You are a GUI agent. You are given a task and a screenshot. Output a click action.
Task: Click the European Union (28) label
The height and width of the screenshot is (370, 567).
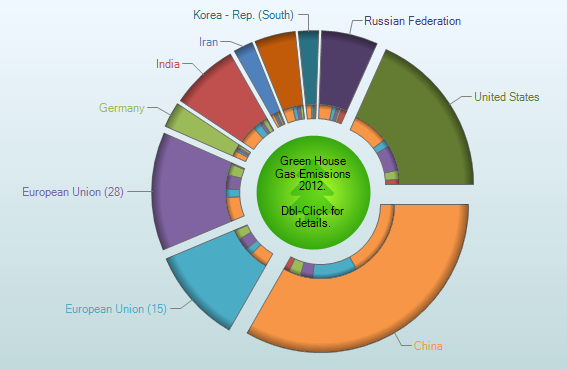click(x=73, y=192)
